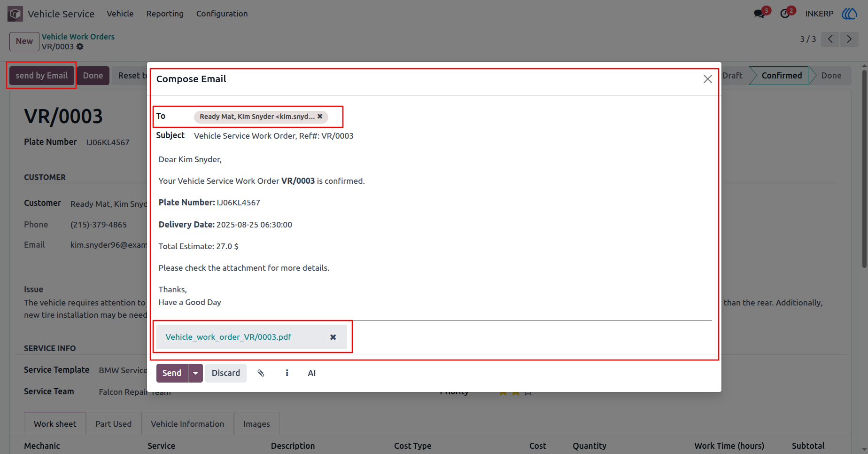Click the New record button
This screenshot has width=868, height=454.
tap(24, 41)
